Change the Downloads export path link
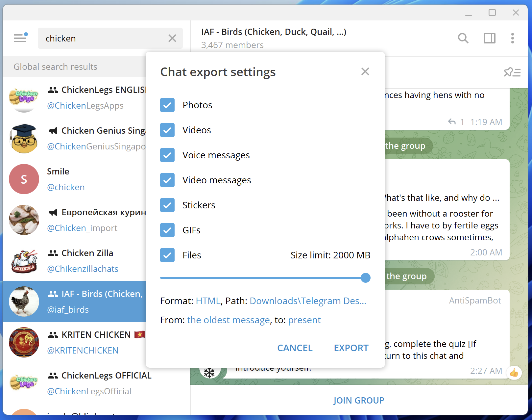The width and height of the screenshot is (532, 420). (x=308, y=301)
